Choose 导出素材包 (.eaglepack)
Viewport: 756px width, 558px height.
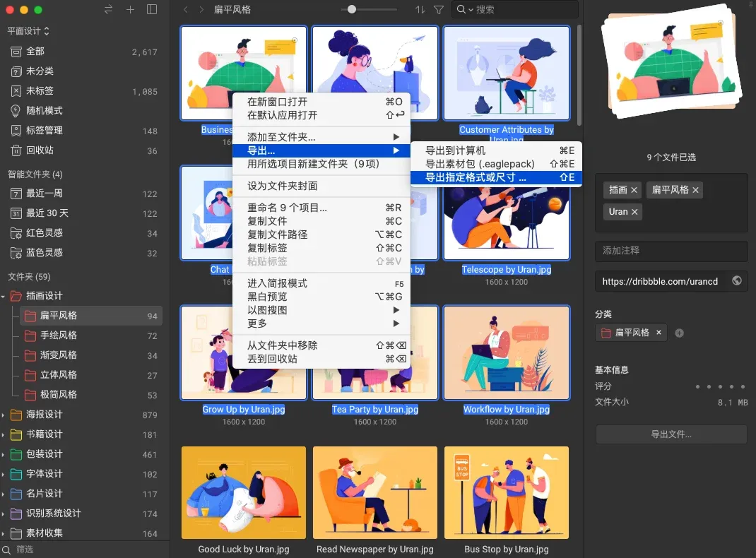tap(496, 164)
